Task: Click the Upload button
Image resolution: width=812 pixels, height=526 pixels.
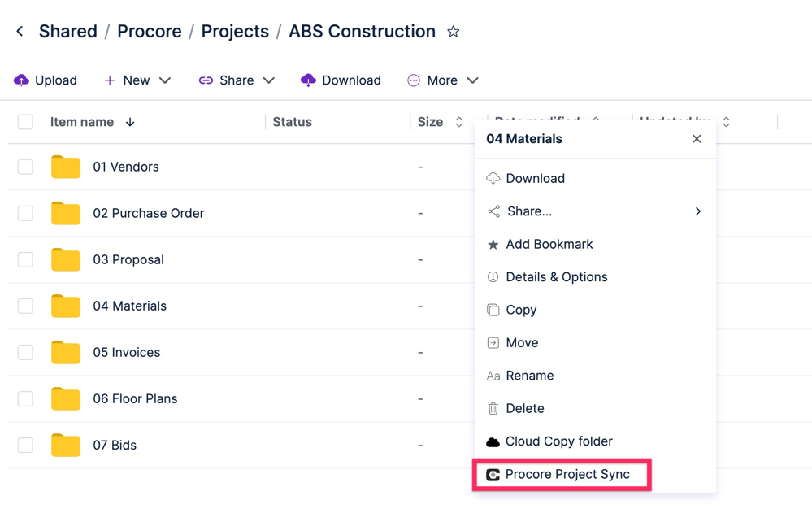Action: pos(46,80)
